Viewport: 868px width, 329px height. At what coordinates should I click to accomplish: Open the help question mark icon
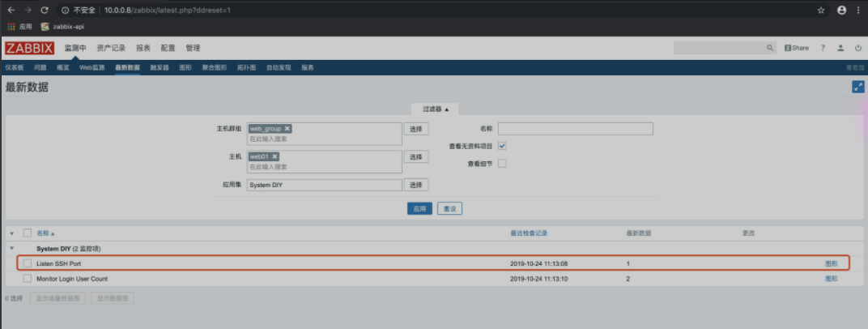(x=823, y=48)
